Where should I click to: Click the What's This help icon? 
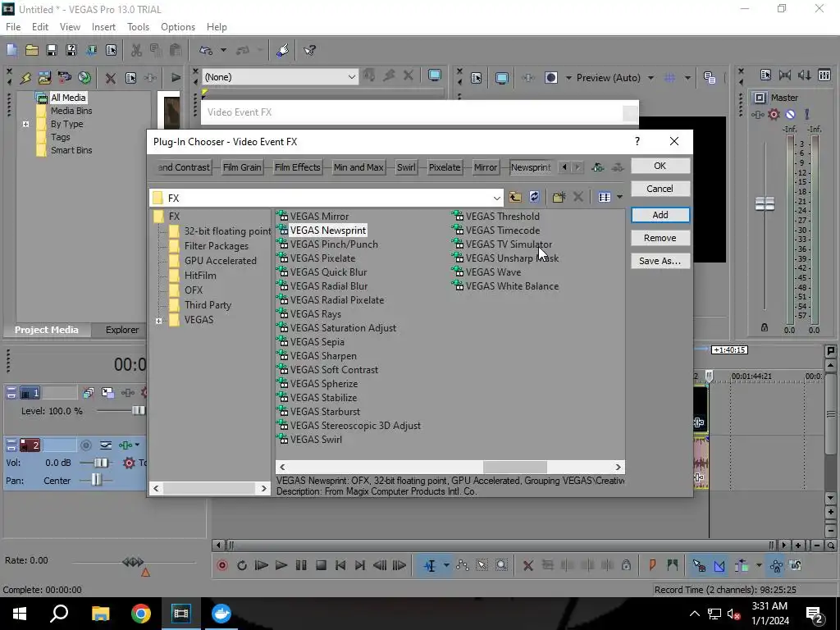coord(309,50)
